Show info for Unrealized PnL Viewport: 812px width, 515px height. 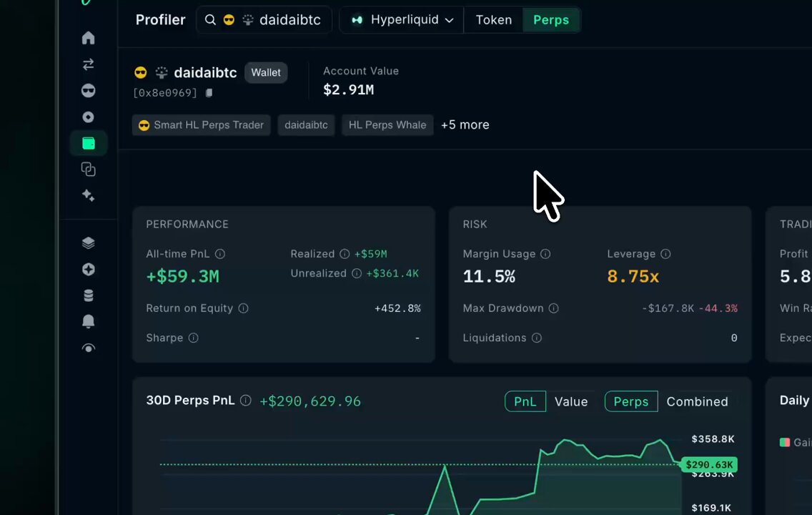(x=356, y=273)
